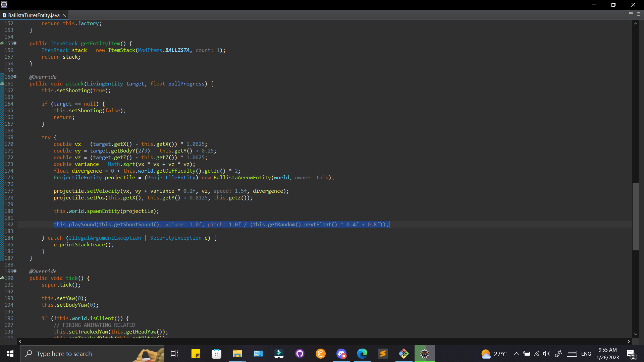Select the BallistaTurretEntity.java editor tab
644x362 pixels.
click(34, 15)
